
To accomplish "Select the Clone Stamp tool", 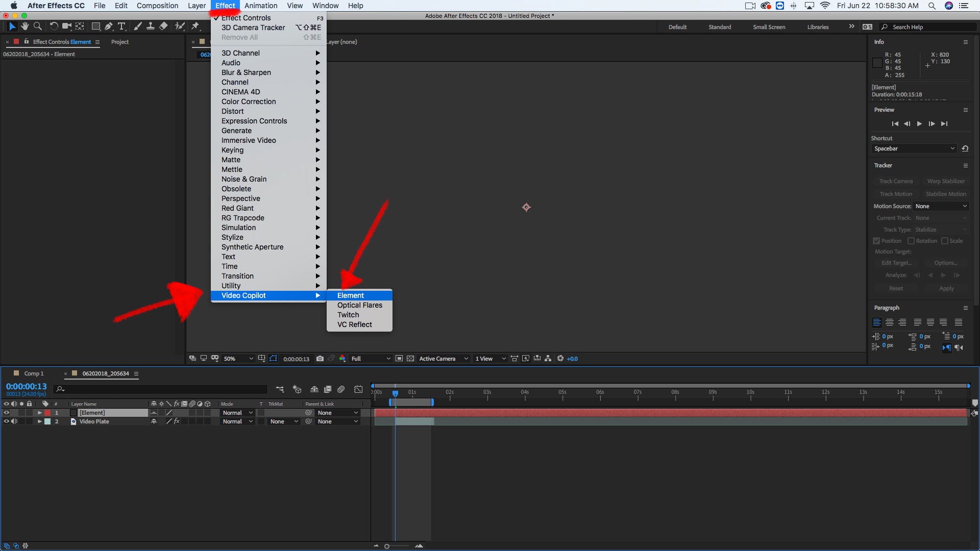I will coord(151,26).
